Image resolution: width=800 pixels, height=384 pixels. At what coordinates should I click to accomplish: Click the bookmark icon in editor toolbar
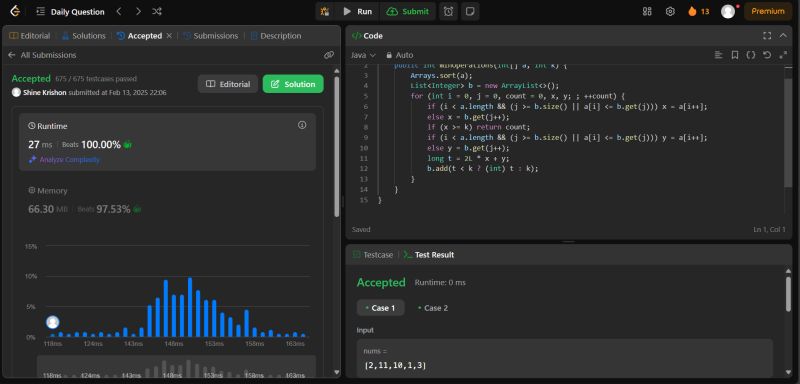click(735, 55)
